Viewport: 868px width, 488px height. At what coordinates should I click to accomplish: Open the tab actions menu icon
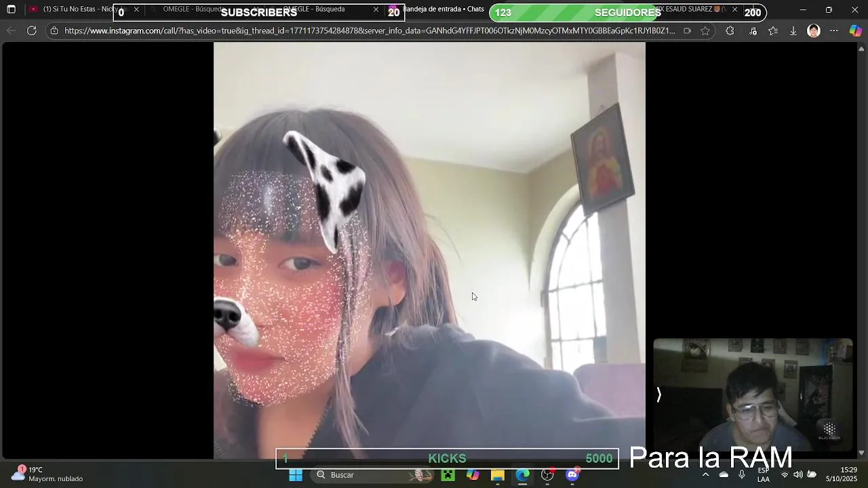(x=11, y=9)
